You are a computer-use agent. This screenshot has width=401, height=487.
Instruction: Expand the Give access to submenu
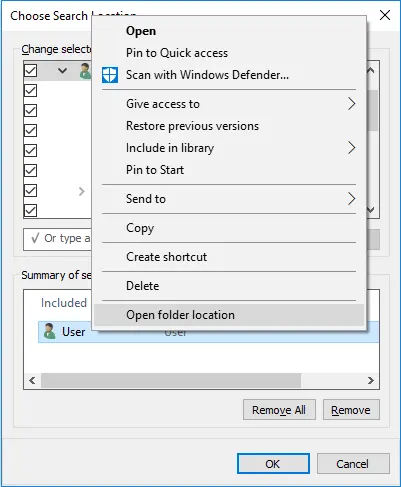(x=351, y=104)
